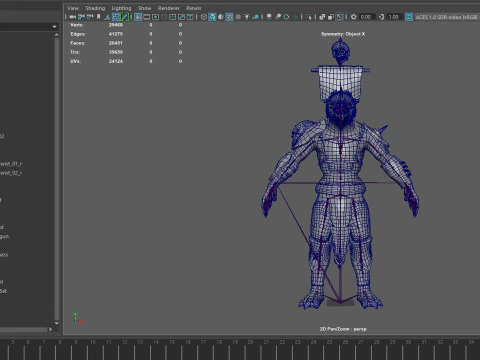Click the Tris label in heads-up display
The width and height of the screenshot is (480, 360).
point(75,52)
